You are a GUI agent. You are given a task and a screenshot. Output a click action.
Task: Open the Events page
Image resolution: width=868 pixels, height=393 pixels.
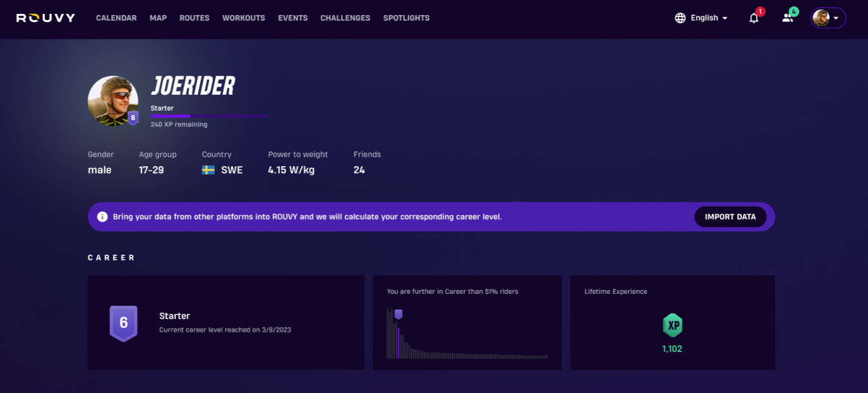point(293,18)
